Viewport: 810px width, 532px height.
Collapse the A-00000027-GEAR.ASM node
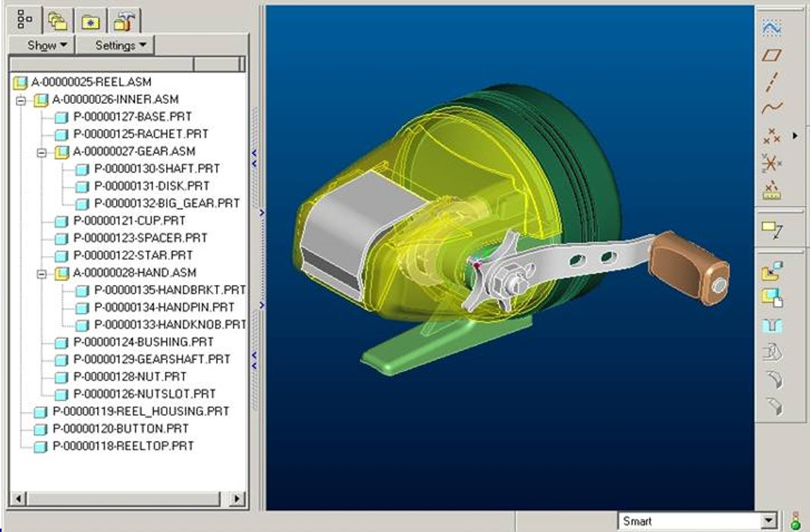(x=42, y=152)
